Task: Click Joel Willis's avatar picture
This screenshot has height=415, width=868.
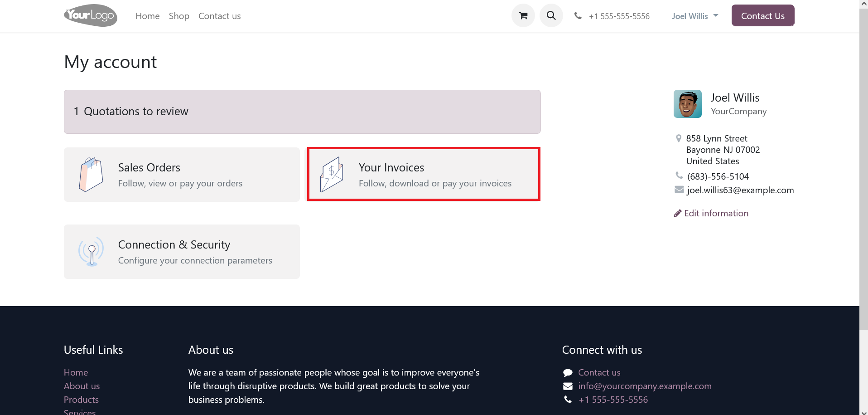Action: click(x=687, y=103)
